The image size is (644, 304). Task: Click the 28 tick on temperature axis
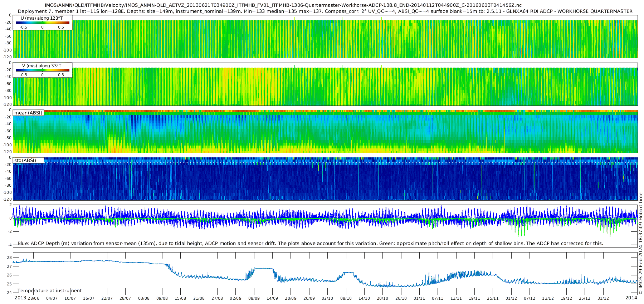pyautogui.click(x=9, y=258)
